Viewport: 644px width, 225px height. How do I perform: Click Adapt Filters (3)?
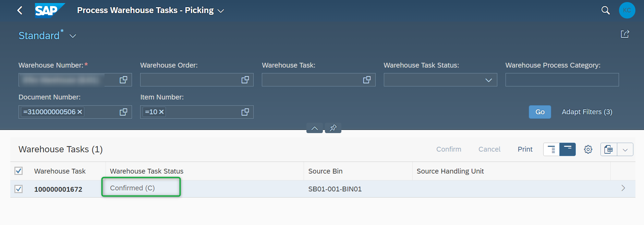(587, 112)
